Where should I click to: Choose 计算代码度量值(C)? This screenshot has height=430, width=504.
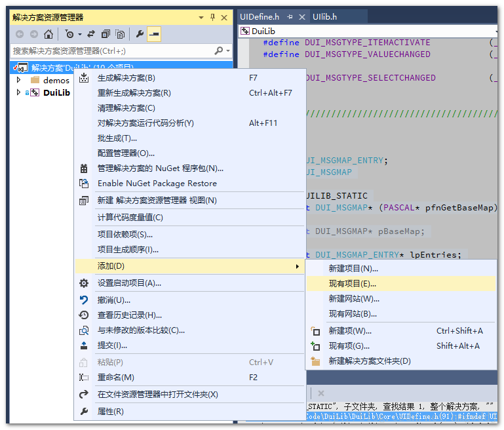189,218
